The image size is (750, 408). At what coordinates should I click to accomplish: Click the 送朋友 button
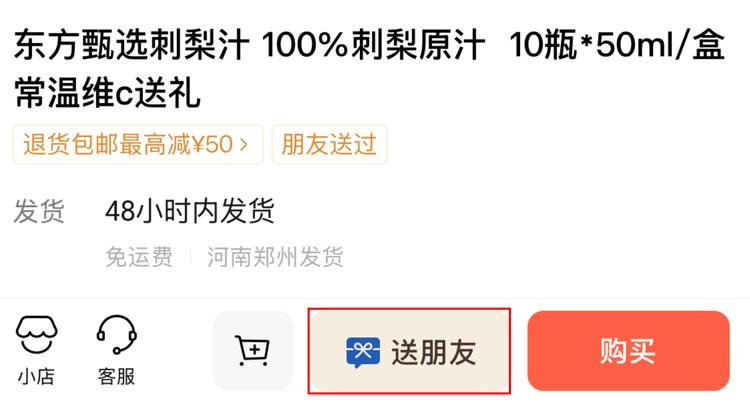[409, 351]
